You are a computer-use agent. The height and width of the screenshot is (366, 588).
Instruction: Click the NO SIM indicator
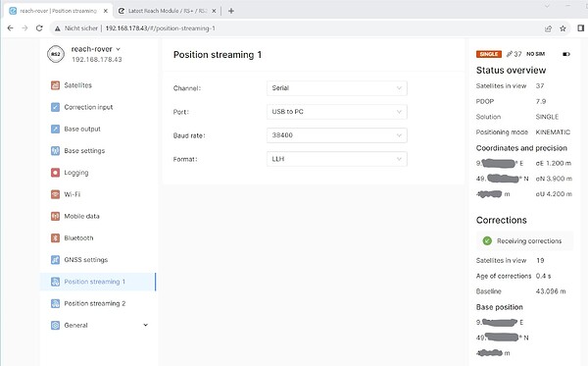pyautogui.click(x=535, y=54)
